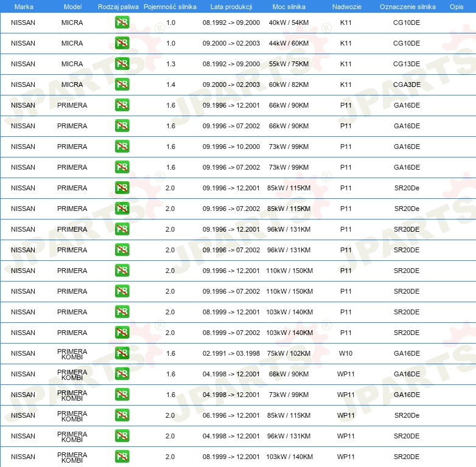Select the CGA3DE engine code cell
This screenshot has height=467, width=476.
click(407, 85)
